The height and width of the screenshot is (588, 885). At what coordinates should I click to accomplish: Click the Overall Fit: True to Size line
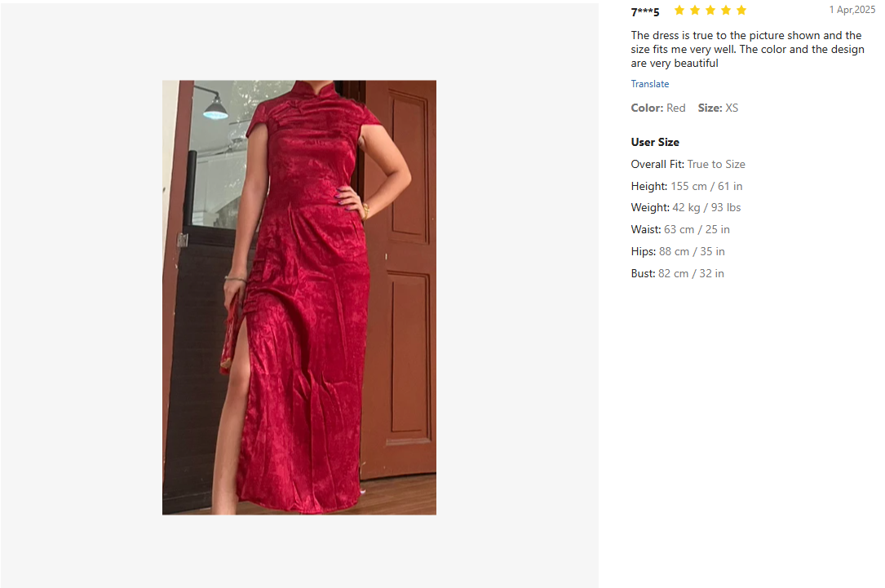(x=688, y=164)
